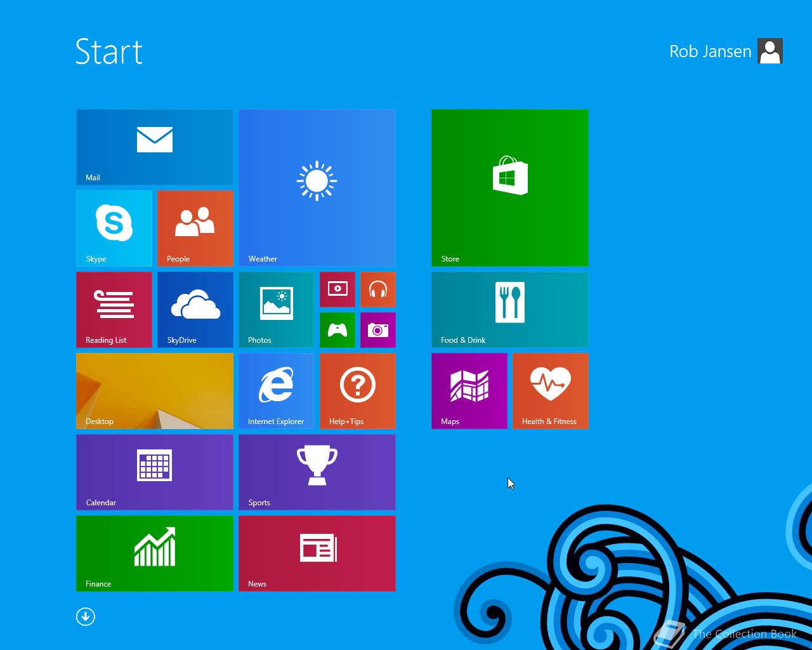Open the Food & Drink tile
Image resolution: width=812 pixels, height=650 pixels.
click(510, 310)
